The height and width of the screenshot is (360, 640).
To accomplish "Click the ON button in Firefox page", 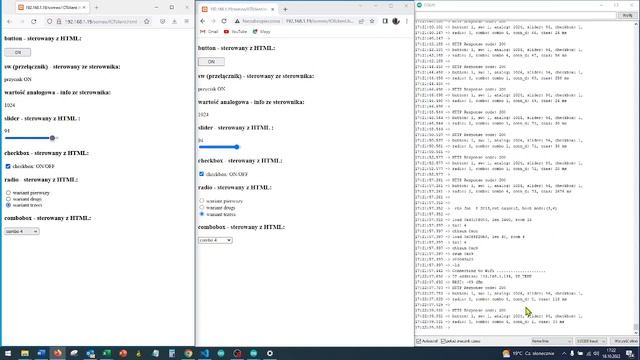I will click(18, 52).
